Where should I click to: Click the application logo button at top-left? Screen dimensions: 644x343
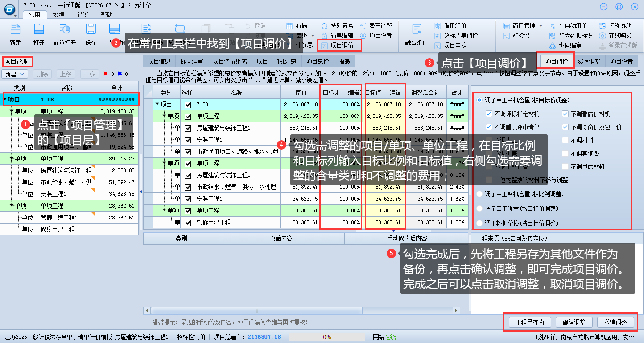[9, 10]
